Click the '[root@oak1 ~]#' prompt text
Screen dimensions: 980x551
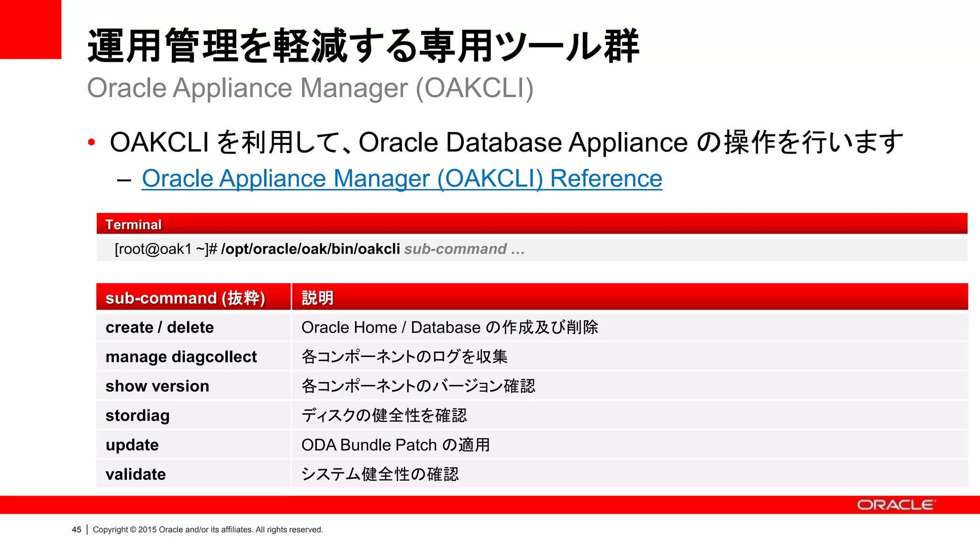pos(166,249)
